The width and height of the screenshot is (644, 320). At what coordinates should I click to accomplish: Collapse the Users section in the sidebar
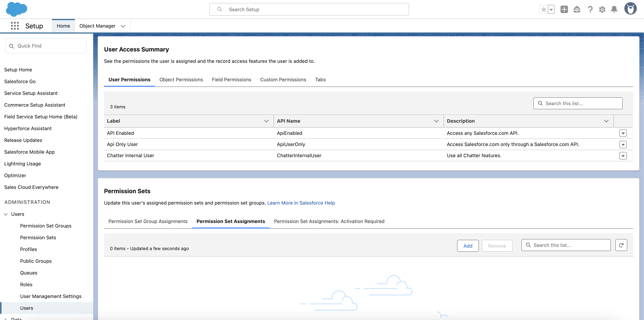click(6, 214)
